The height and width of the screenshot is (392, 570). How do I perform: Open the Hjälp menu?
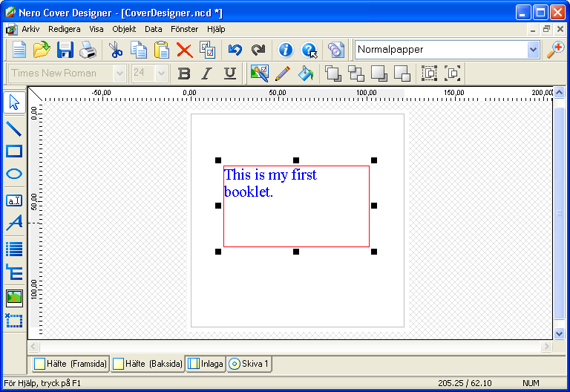(216, 29)
